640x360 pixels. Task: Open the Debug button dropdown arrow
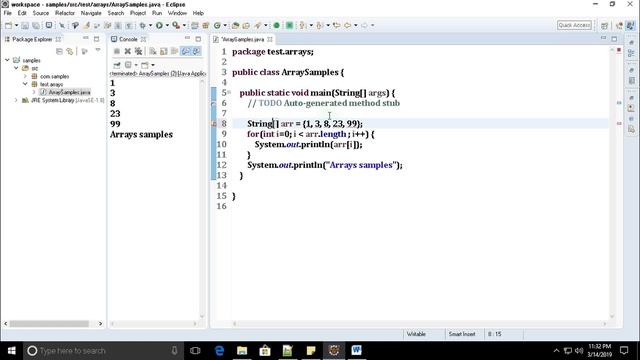[x=150, y=25]
